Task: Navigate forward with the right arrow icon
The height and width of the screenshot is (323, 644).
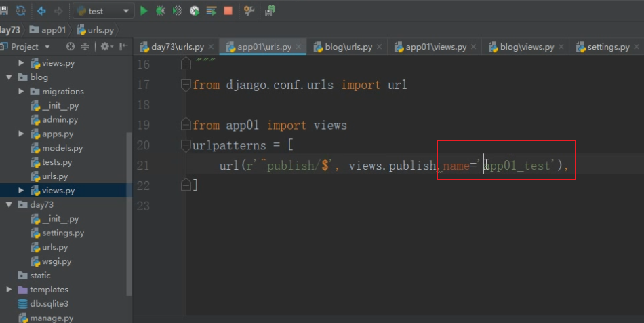Action: 58,11
